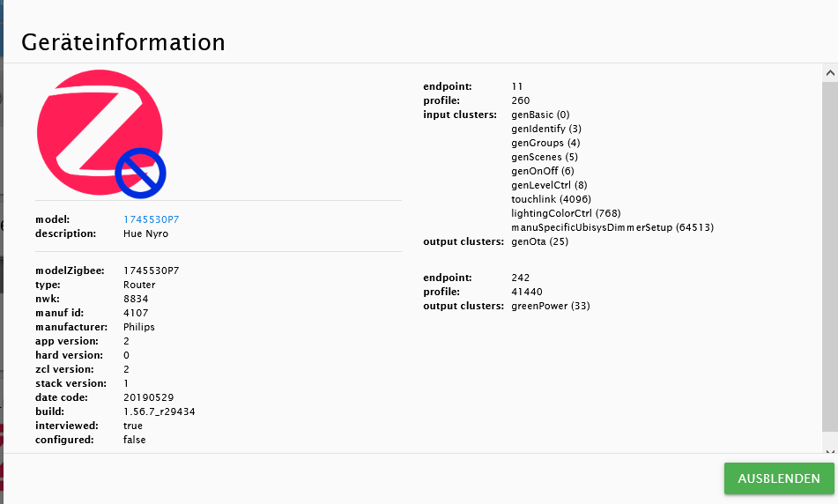Click the build value 1.56.7_r29434
The width and height of the screenshot is (838, 504).
(x=159, y=411)
